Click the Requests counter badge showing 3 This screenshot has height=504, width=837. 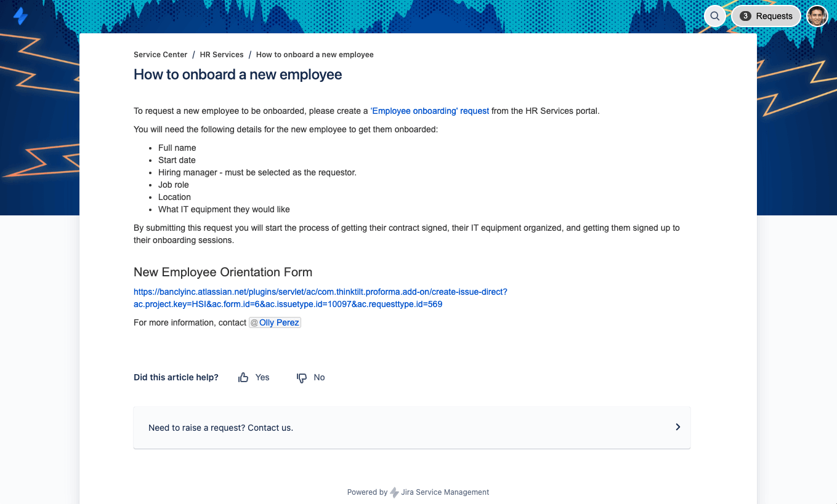[x=745, y=16]
